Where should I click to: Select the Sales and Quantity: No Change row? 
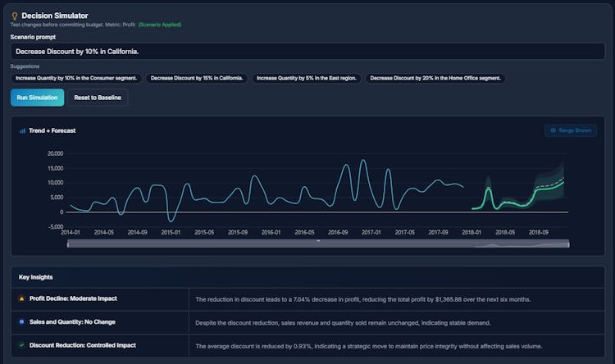pyautogui.click(x=72, y=322)
